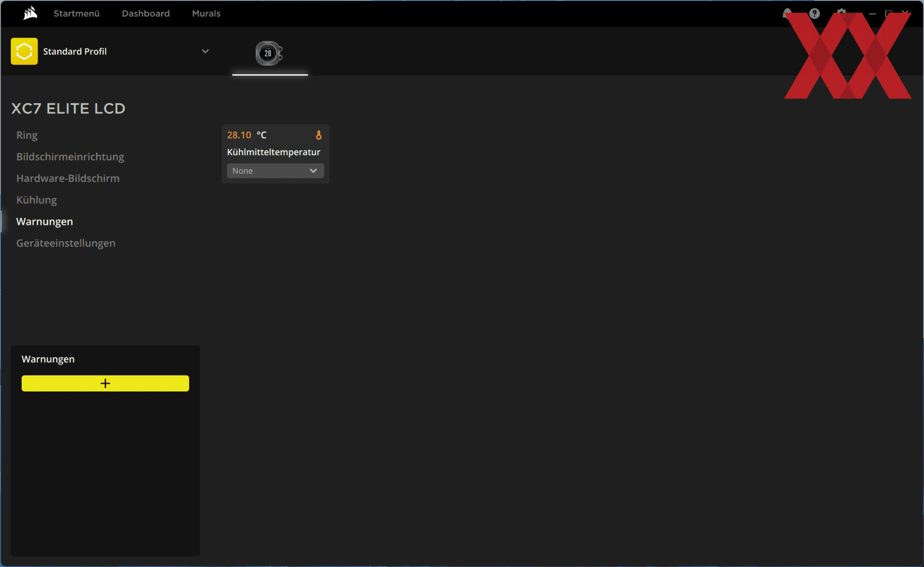Open the Startmenü tab
Image resolution: width=924 pixels, height=567 pixels.
click(x=77, y=13)
